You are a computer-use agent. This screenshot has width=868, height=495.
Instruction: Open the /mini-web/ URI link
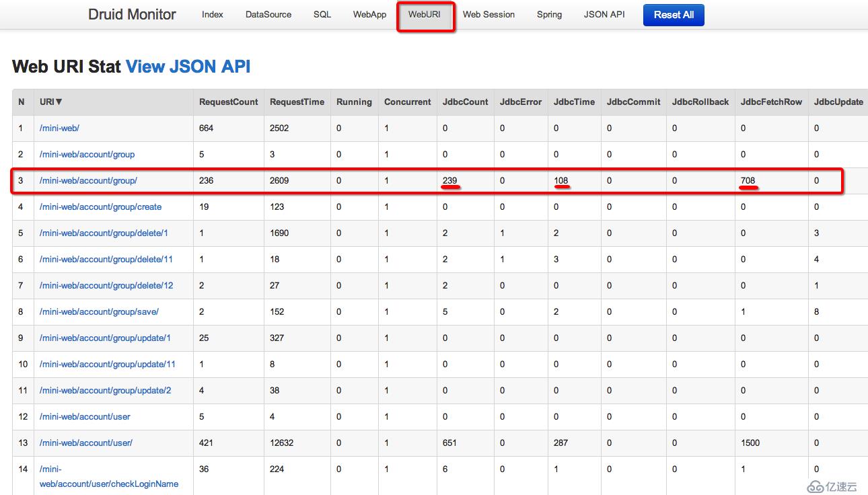point(59,128)
